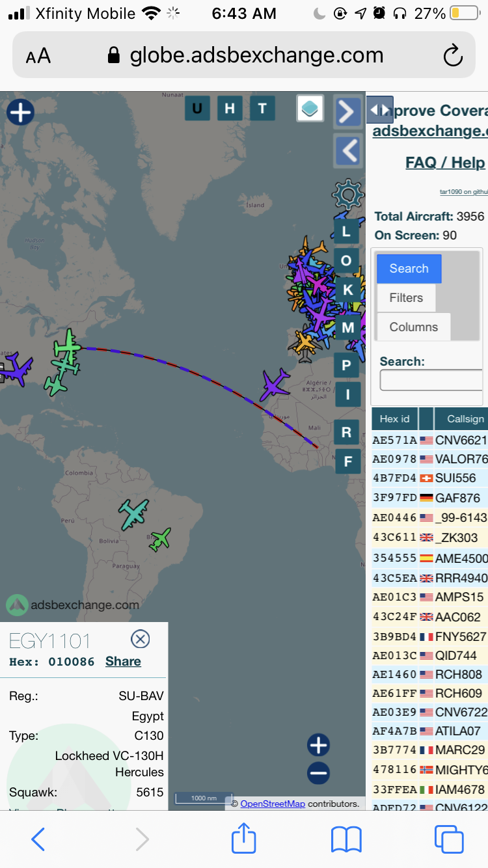
Task: Open the map layer switcher icon
Action: tap(310, 109)
